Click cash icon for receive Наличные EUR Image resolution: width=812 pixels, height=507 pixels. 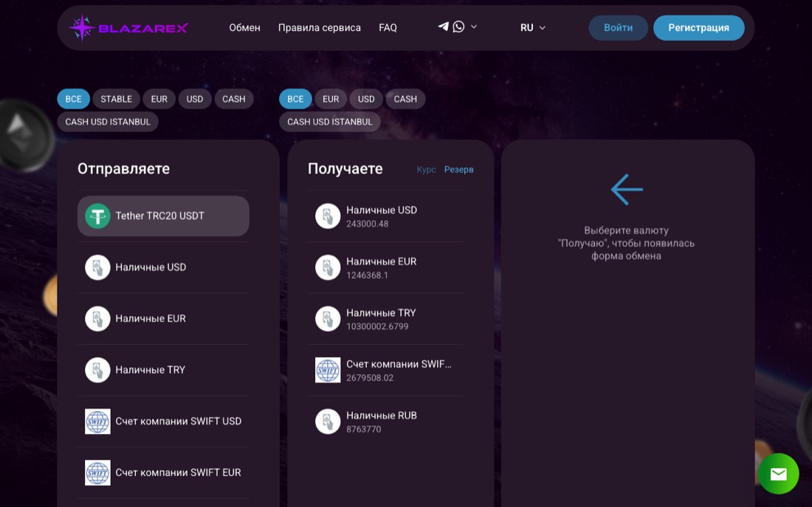(x=328, y=267)
